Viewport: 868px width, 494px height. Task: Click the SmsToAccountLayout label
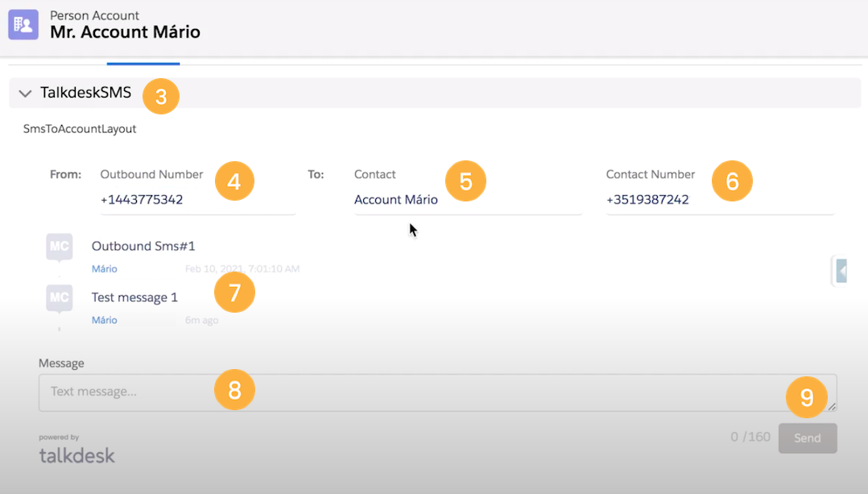[80, 129]
